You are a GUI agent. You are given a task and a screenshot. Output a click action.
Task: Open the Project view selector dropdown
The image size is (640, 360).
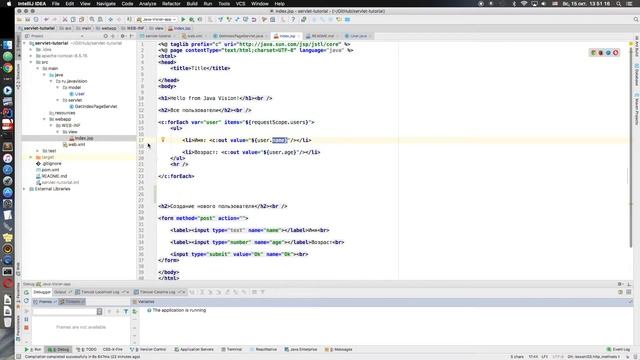pyautogui.click(x=55, y=36)
